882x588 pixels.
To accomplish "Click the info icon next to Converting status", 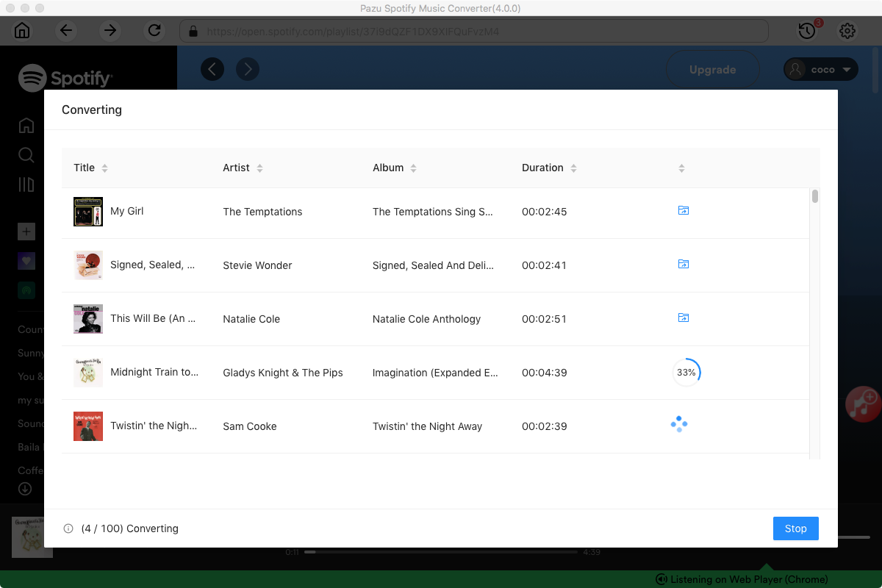I will (68, 528).
